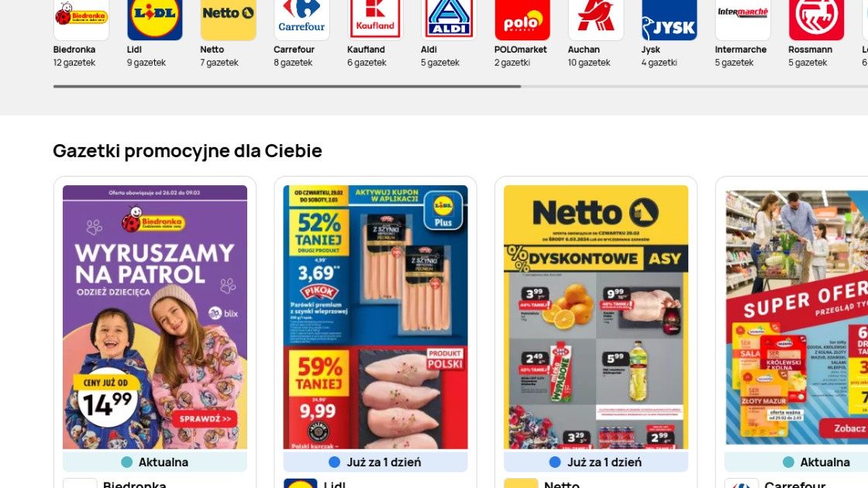This screenshot has height=488, width=868.
Task: Select the Lidl store logo
Action: pyautogui.click(x=155, y=19)
